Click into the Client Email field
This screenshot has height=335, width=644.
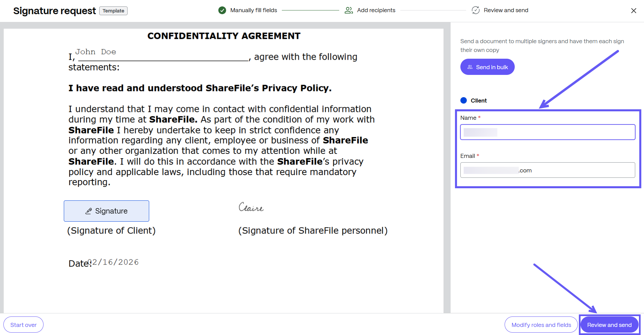pos(547,170)
